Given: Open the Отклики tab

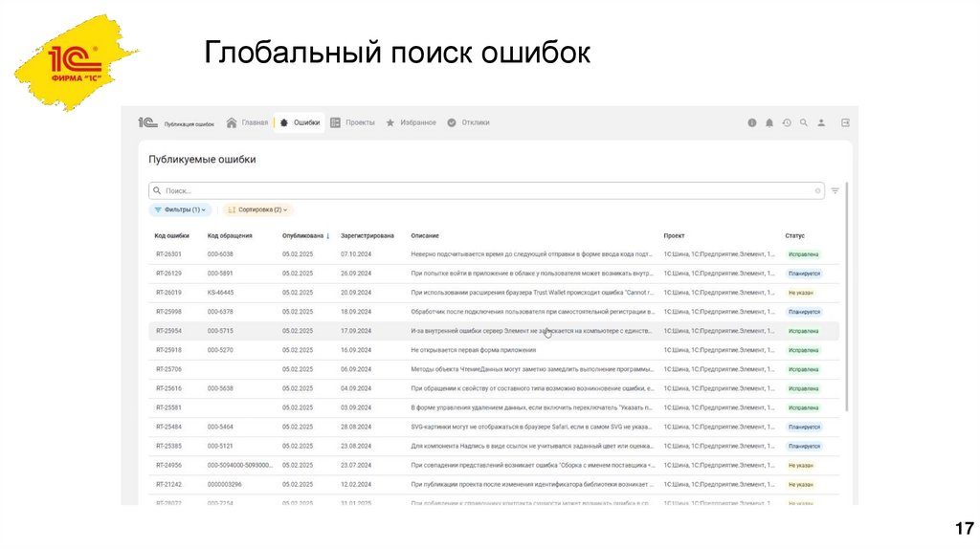Looking at the screenshot, I should click(468, 122).
